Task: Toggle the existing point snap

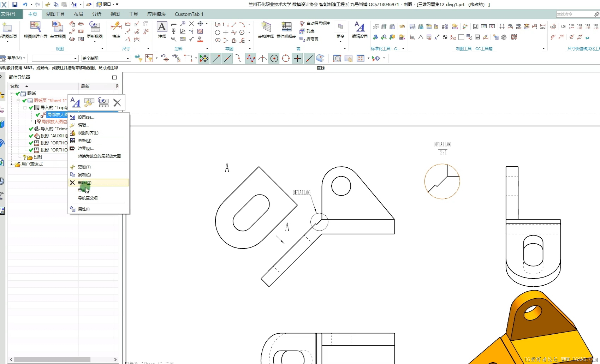Action: click(297, 58)
